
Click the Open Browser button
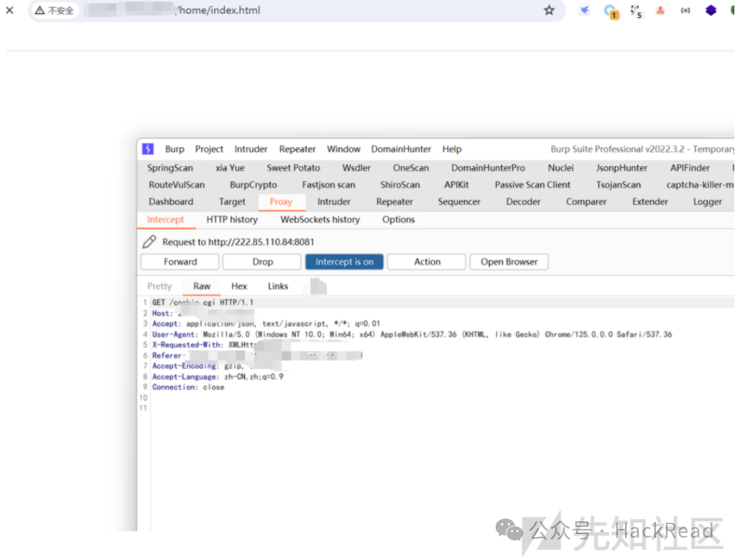509,261
